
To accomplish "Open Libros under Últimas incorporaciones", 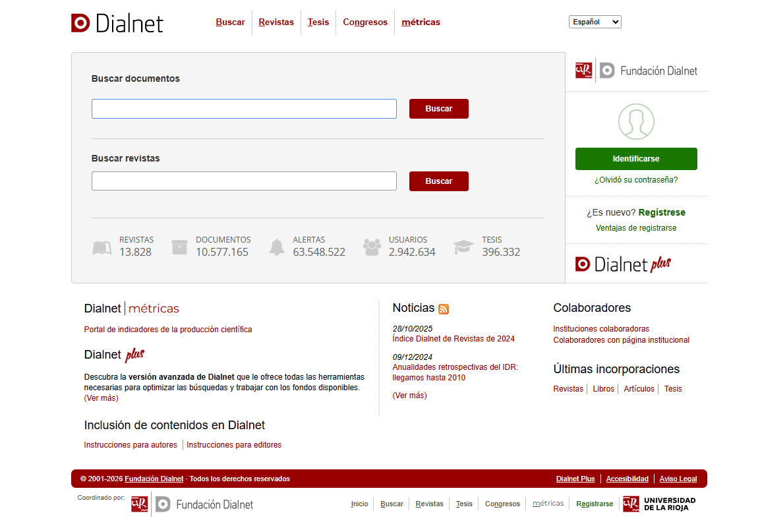I will (x=603, y=389).
